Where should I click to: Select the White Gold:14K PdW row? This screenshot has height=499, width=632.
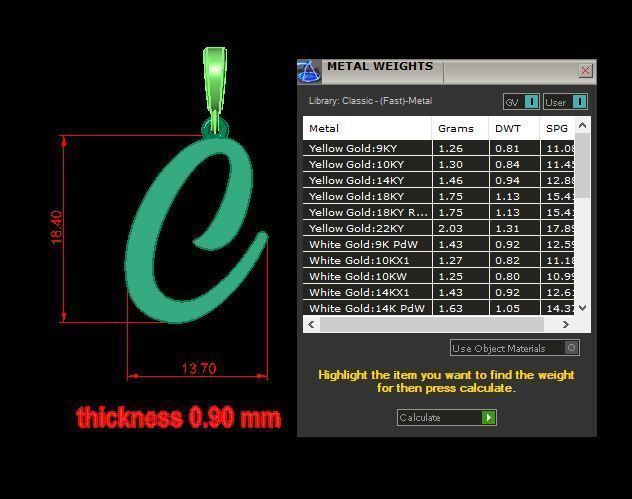click(439, 308)
